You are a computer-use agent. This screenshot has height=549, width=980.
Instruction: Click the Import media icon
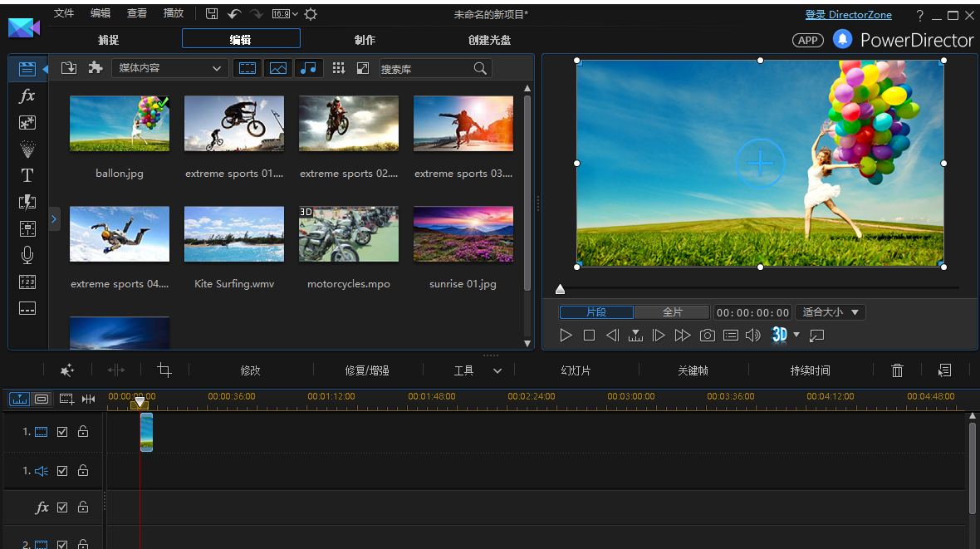tap(69, 68)
